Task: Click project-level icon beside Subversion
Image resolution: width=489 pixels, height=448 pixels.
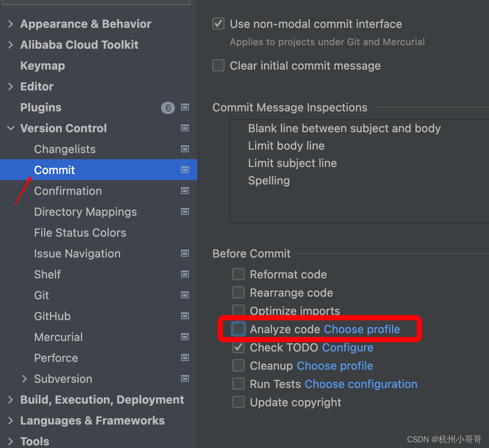Action: (x=185, y=379)
